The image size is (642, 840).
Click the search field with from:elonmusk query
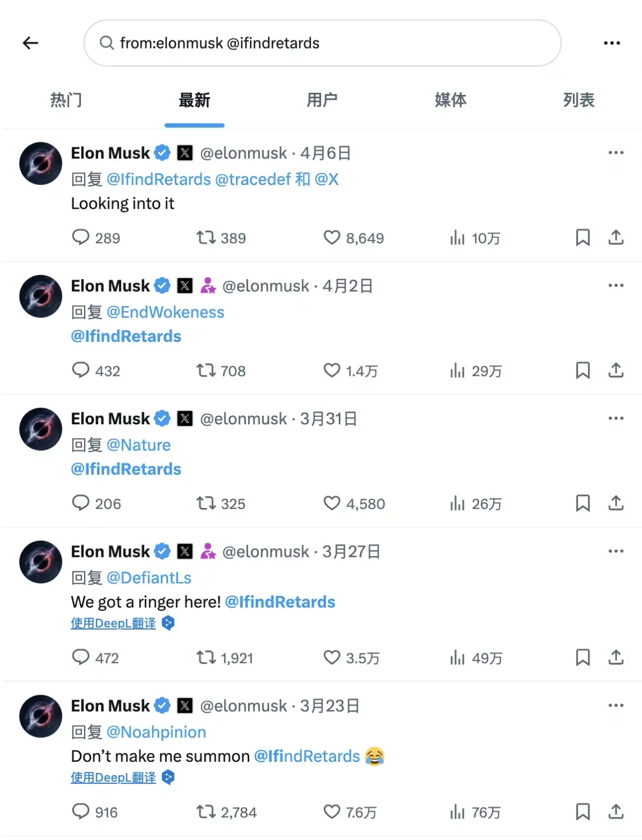[323, 43]
